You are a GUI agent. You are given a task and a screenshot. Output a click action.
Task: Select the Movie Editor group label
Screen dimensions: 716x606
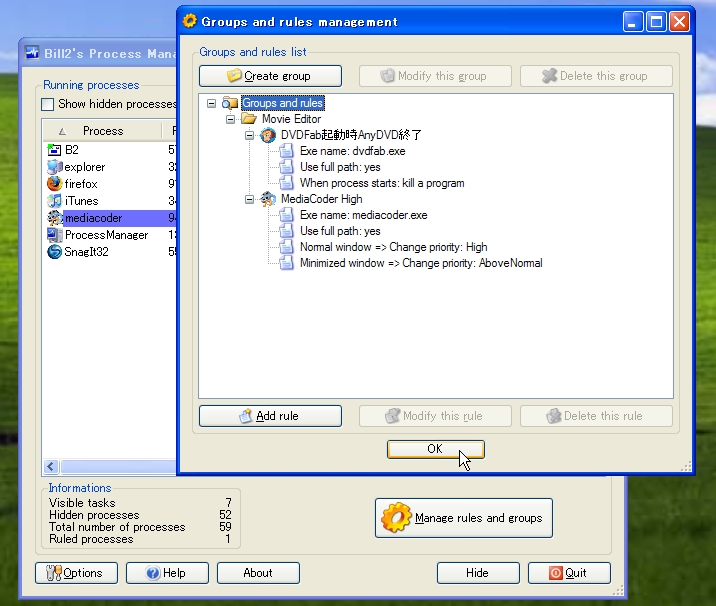291,119
